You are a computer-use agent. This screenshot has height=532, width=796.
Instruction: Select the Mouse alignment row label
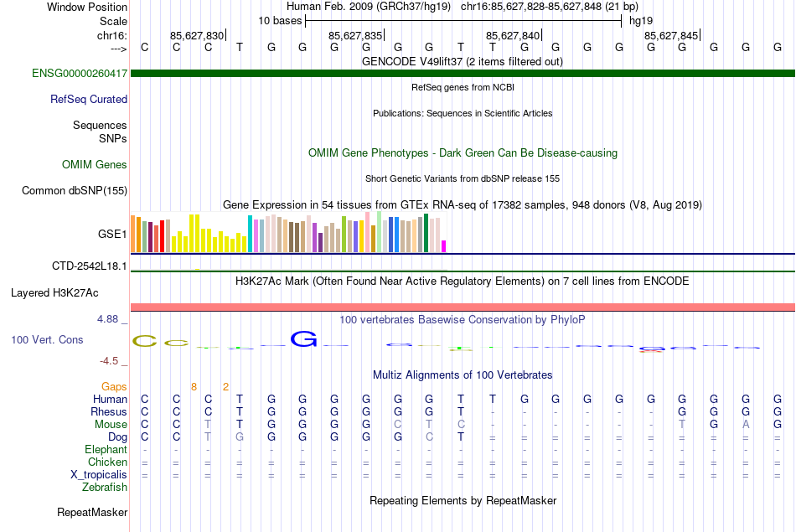[x=111, y=425]
